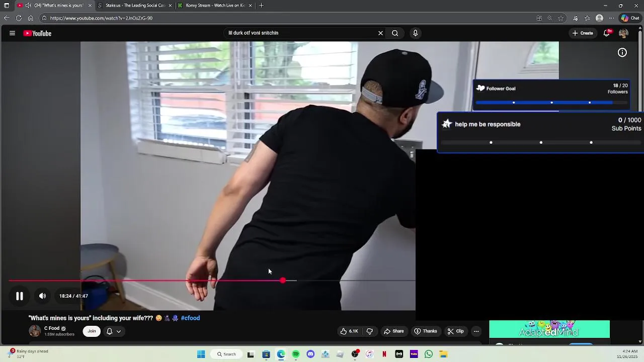The height and width of the screenshot is (362, 644).
Task: Open the #cfood hashtag link
Action: (190, 318)
